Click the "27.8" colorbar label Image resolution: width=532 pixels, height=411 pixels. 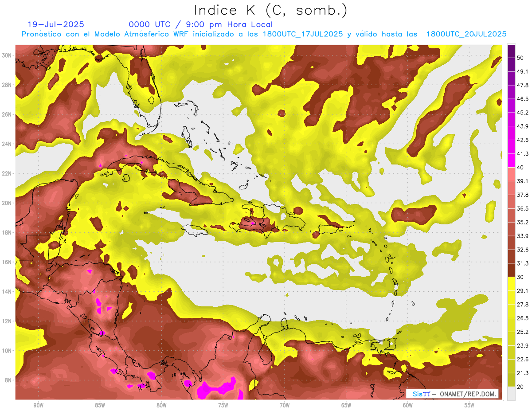523,305
